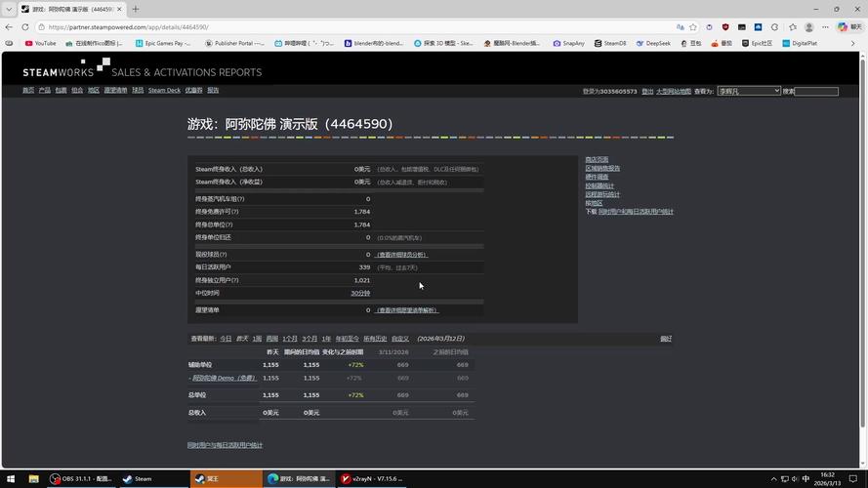Click the Steamworks logo
Image resolution: width=868 pixels, height=488 pixels.
66,67
